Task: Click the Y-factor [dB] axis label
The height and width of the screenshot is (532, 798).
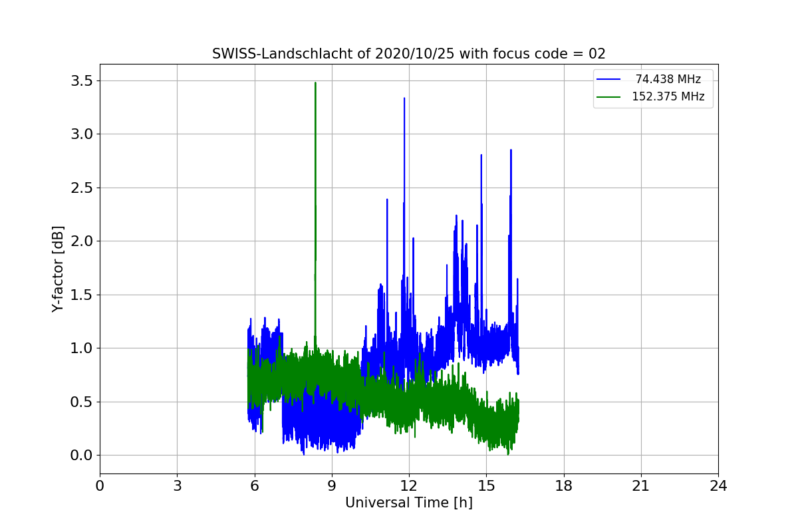Action: click(x=59, y=269)
